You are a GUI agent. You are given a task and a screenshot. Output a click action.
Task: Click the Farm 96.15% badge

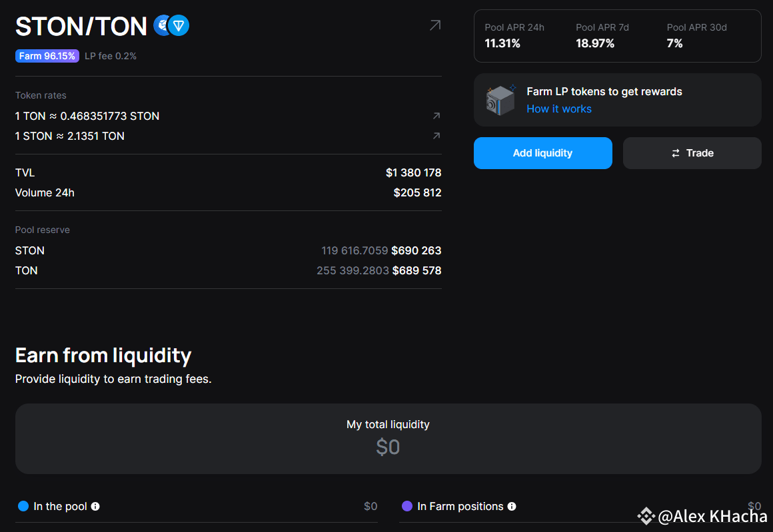click(47, 56)
